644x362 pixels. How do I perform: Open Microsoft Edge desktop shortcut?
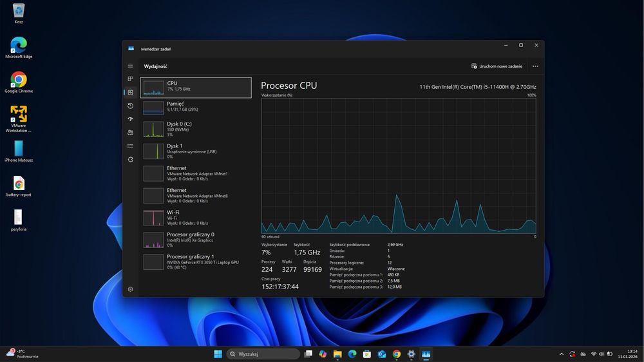tap(19, 48)
